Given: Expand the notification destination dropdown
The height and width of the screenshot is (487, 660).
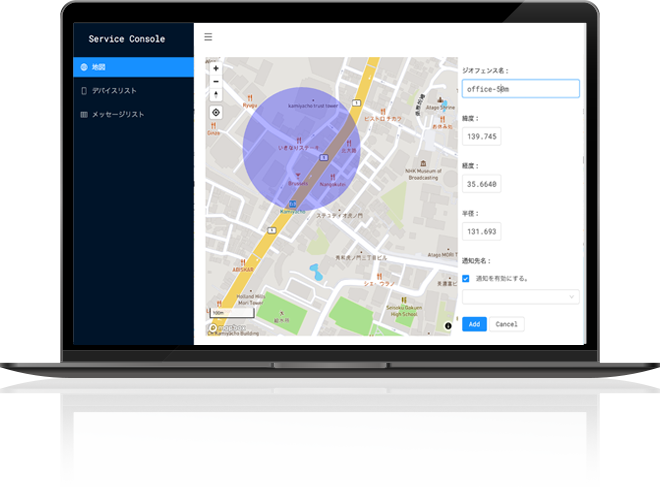Looking at the screenshot, I should click(521, 297).
